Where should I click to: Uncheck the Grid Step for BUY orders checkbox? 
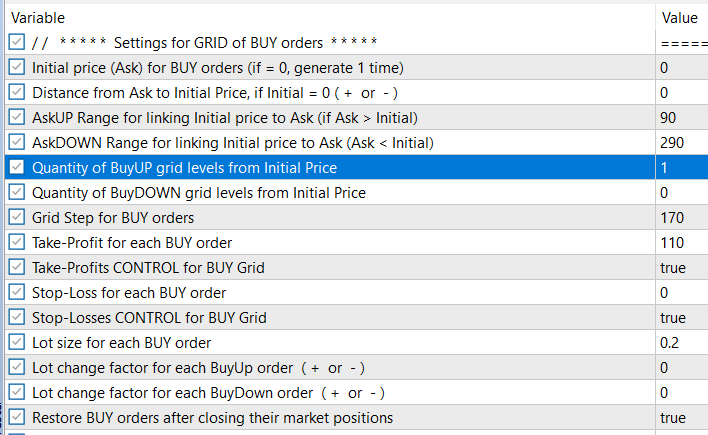(x=16, y=217)
